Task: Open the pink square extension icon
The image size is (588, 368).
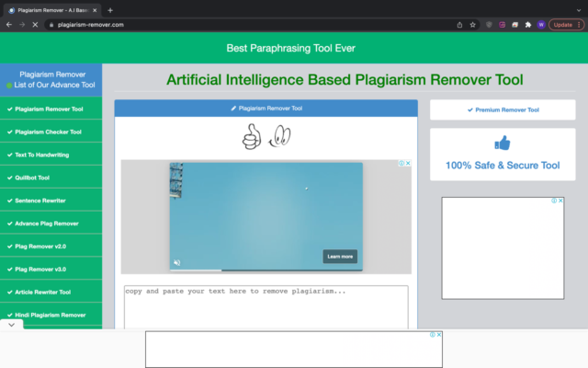Action: pos(503,25)
